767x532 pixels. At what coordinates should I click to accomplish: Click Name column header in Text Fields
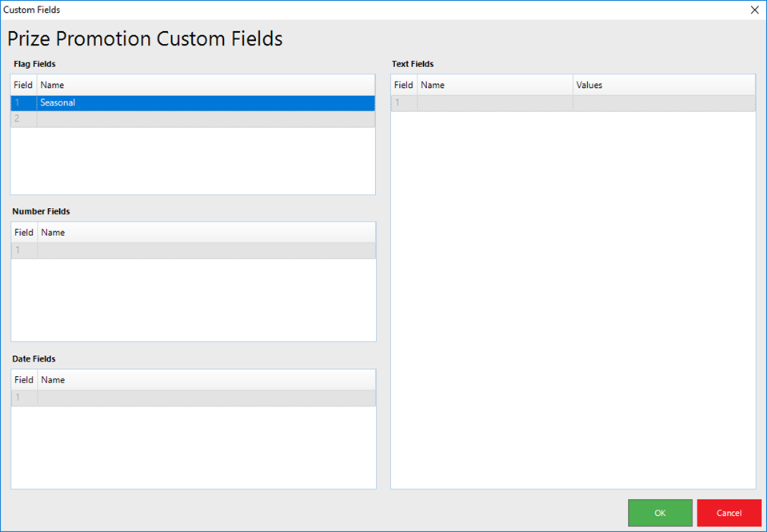point(494,85)
